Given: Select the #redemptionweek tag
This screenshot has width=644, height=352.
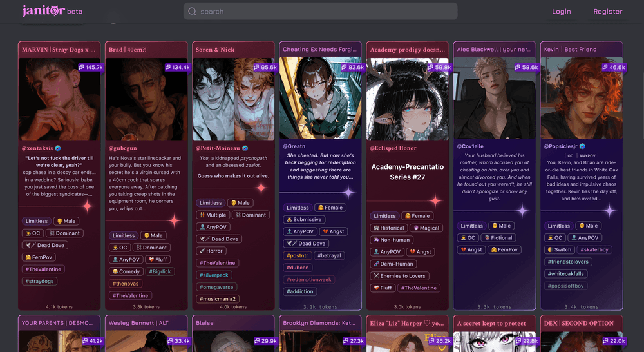Looking at the screenshot, I should coord(309,280).
